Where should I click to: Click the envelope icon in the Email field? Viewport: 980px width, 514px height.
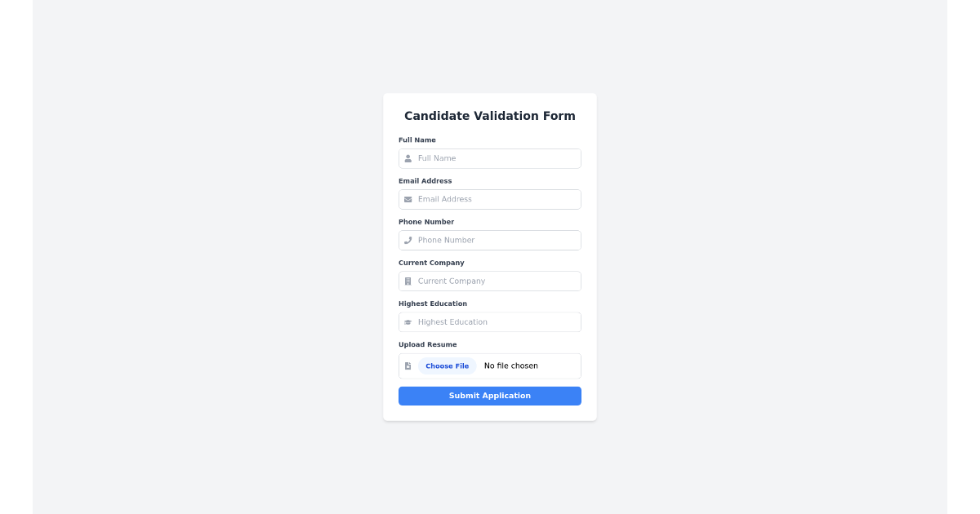coord(408,199)
